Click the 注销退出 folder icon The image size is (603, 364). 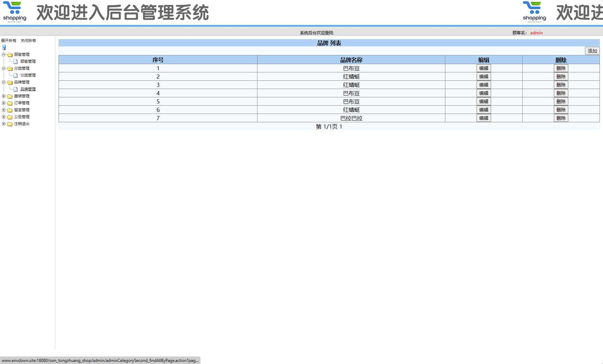coord(10,124)
